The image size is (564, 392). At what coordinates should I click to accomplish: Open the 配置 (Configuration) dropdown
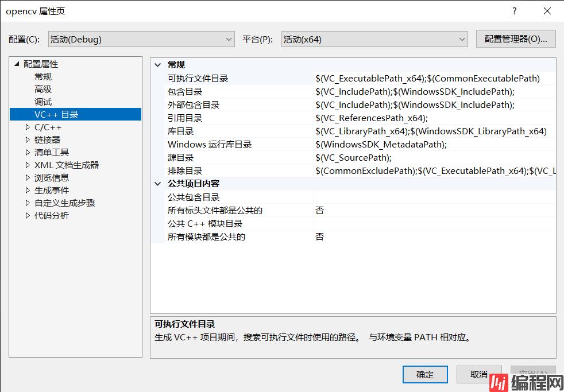click(x=141, y=39)
